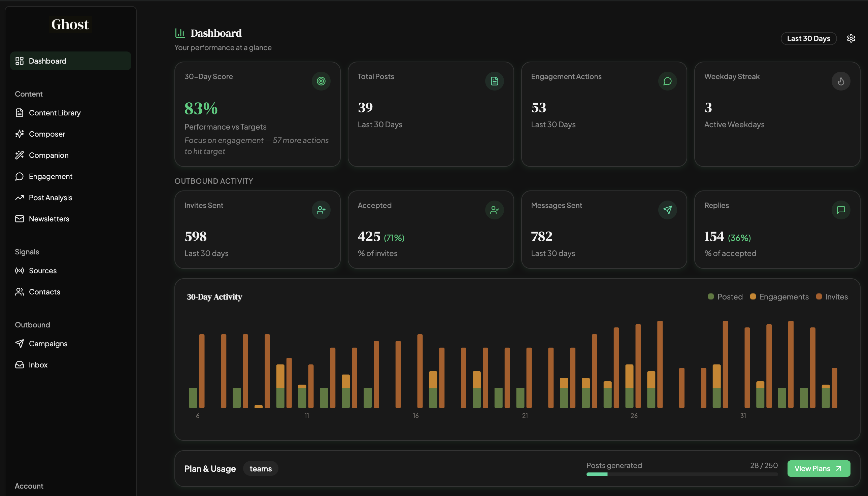868x496 pixels.
Task: Open the Inbox under Outbound
Action: (38, 364)
